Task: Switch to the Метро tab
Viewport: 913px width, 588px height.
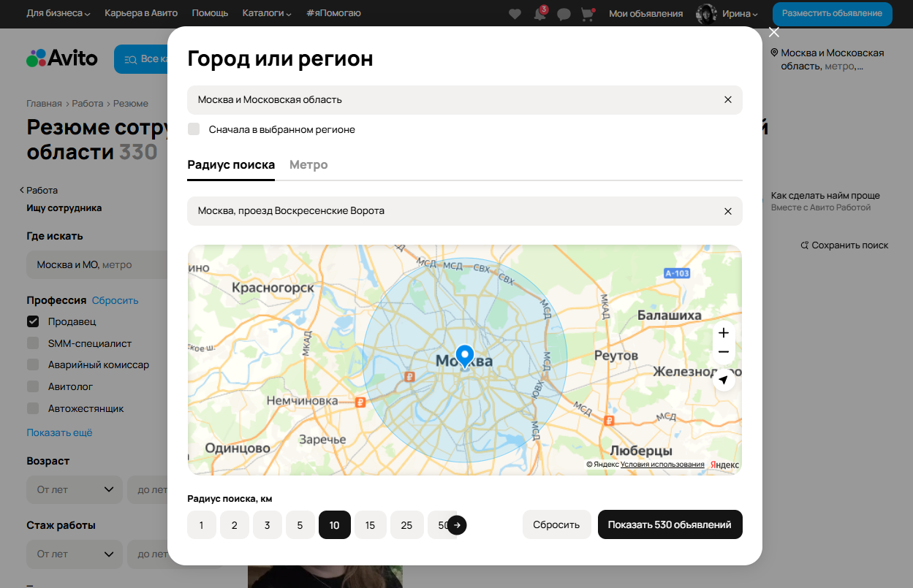Action: click(x=308, y=165)
